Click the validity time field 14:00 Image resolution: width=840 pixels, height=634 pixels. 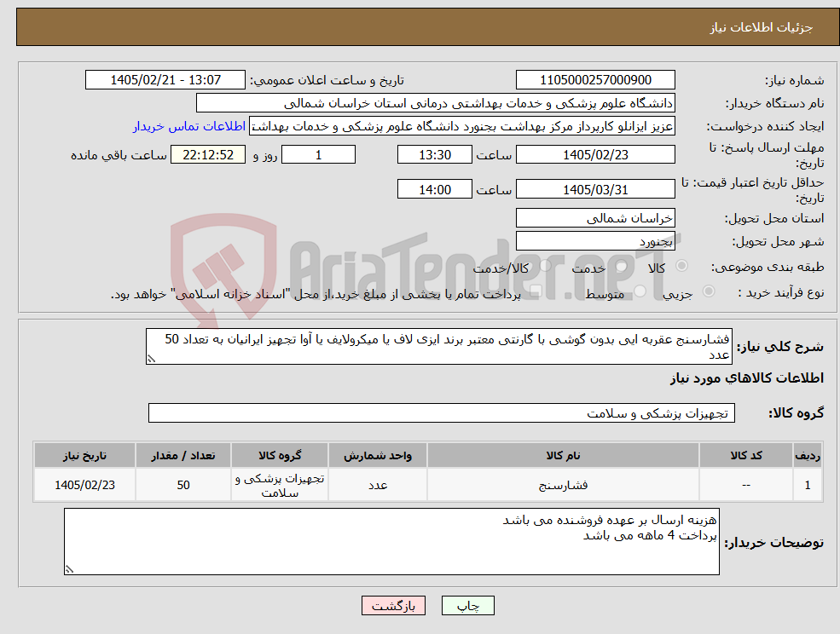tap(434, 189)
